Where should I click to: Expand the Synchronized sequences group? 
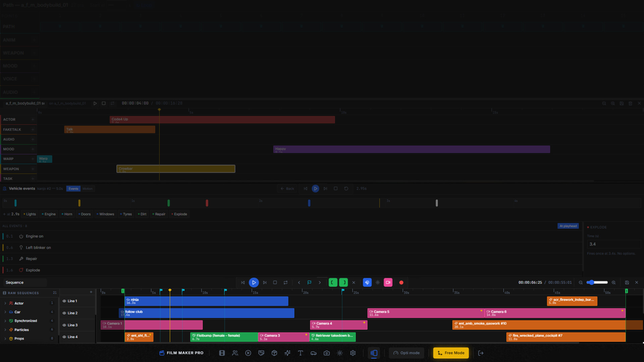tap(5, 321)
